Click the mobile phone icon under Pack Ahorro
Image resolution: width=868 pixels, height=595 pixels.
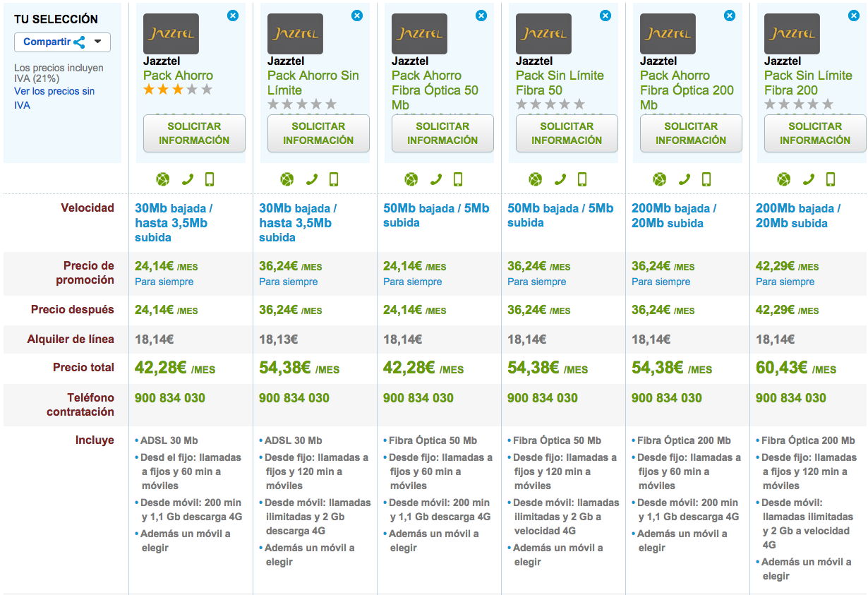click(210, 179)
